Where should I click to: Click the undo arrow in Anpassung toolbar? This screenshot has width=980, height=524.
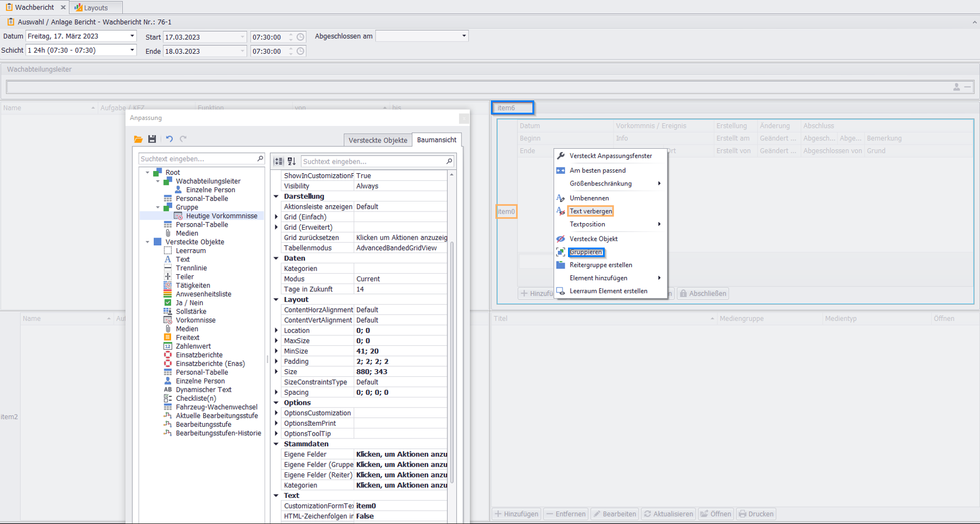tap(169, 139)
